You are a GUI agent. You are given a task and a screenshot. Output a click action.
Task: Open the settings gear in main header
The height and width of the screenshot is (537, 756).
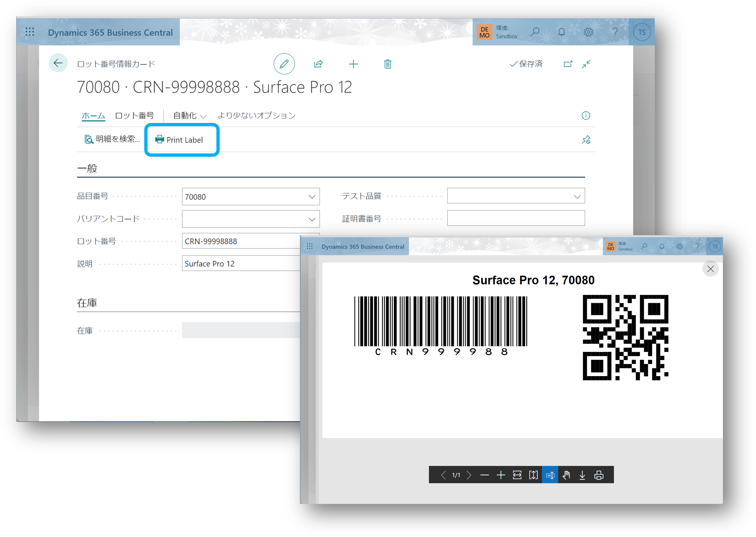coord(588,32)
